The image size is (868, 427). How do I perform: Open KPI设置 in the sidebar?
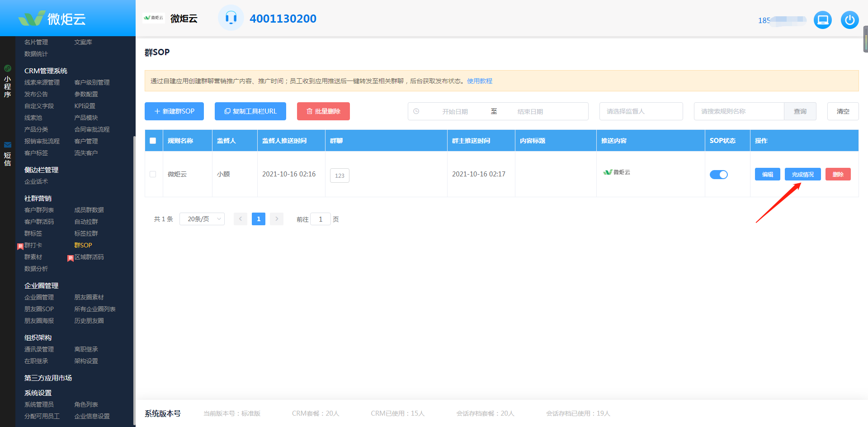[85, 106]
